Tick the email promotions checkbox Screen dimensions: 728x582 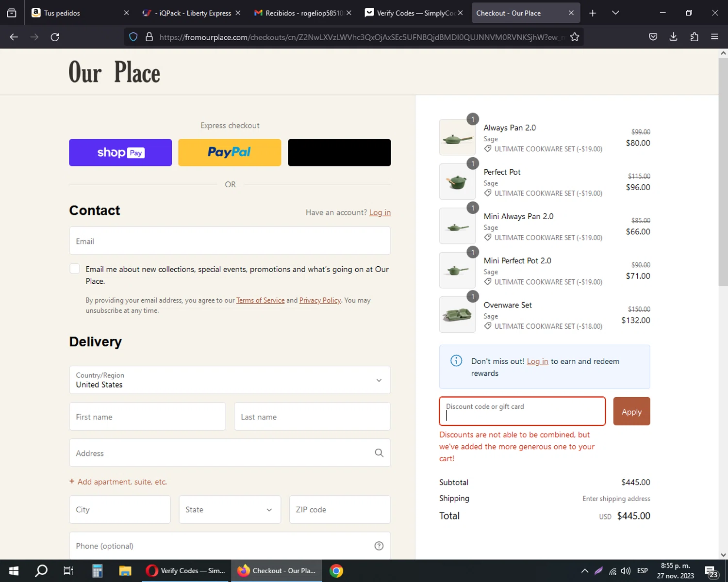[75, 269]
